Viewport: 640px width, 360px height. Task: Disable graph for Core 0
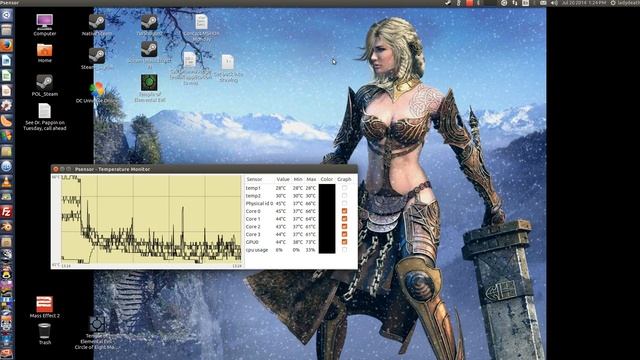pos(344,211)
